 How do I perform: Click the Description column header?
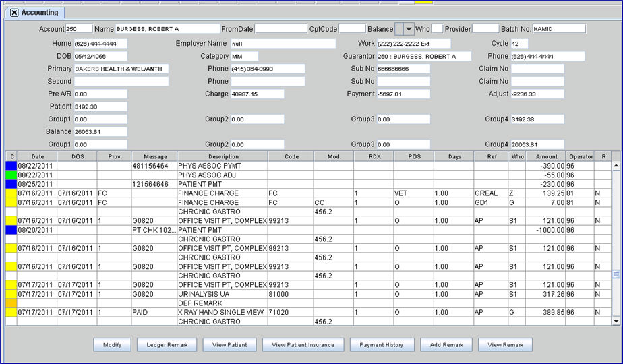tap(223, 156)
